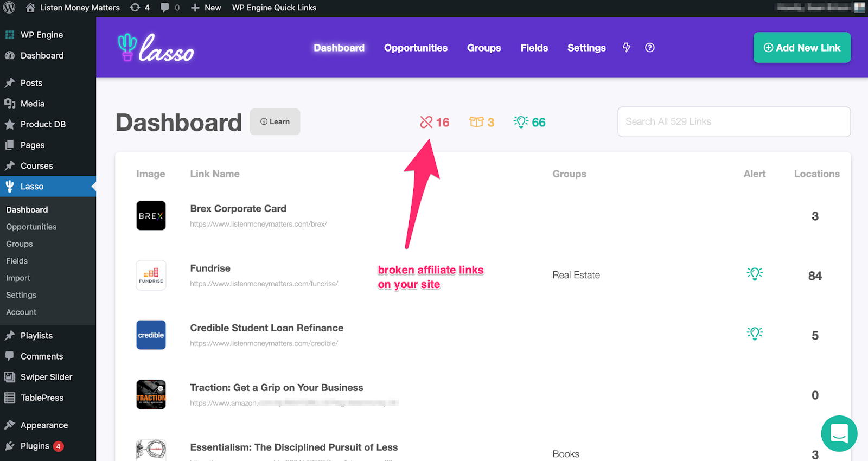Open the Fundrise link name
The height and width of the screenshot is (461, 868).
(210, 268)
